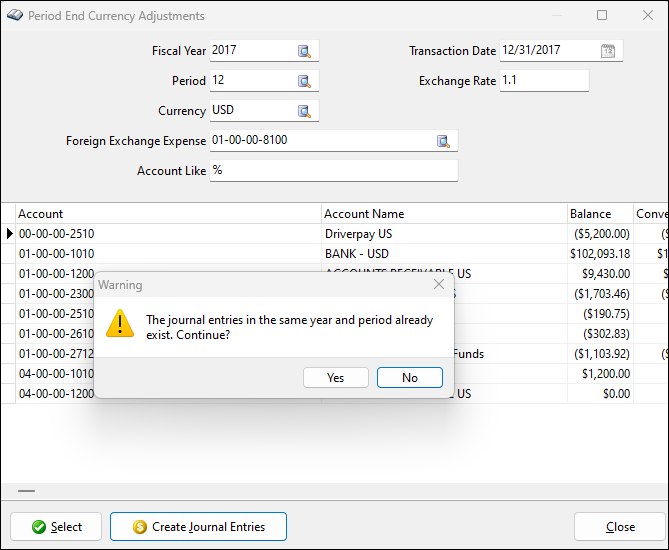This screenshot has width=669, height=550.
Task: Open the Period lookup icon
Action: [304, 81]
